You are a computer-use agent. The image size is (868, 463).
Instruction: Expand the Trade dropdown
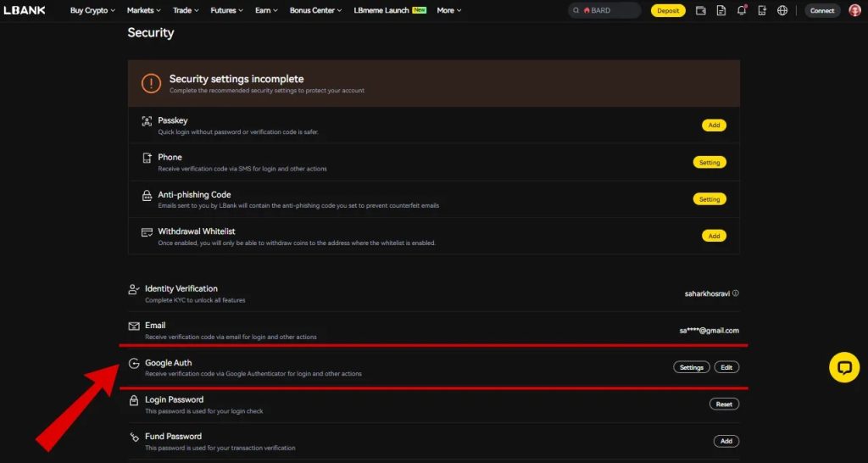(186, 10)
